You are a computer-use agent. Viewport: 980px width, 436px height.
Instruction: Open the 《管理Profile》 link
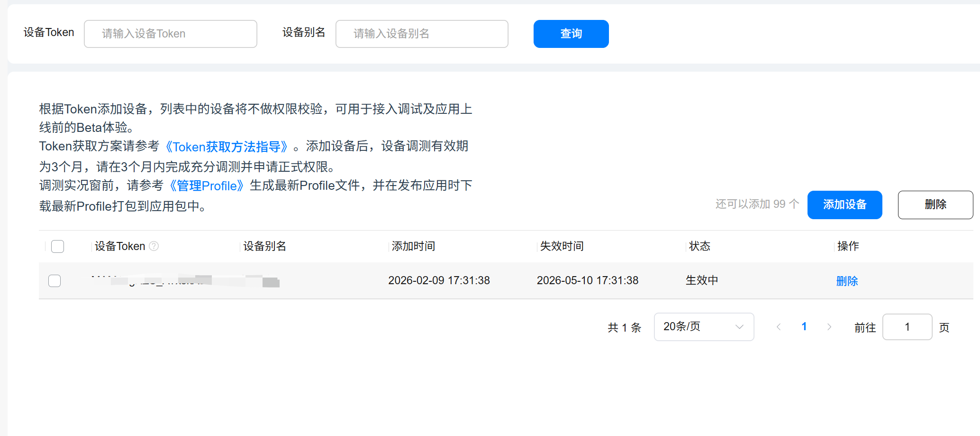[207, 186]
